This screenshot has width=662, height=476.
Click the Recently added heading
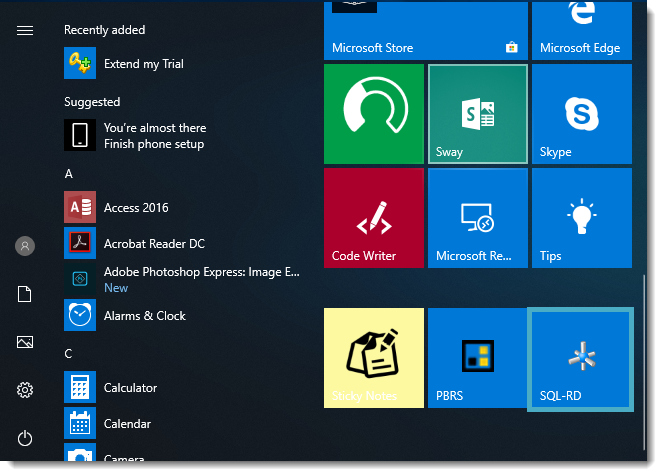coord(105,30)
